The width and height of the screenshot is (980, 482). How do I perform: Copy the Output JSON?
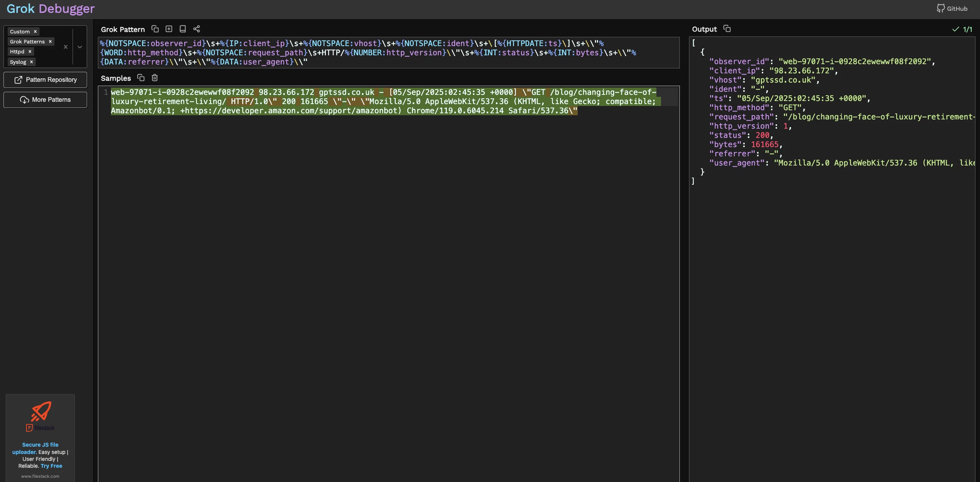click(727, 29)
